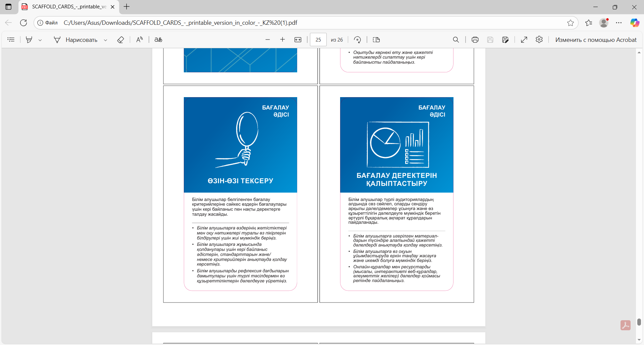The image size is (644, 345).
Task: Select the highlight tool
Action: pos(29,40)
